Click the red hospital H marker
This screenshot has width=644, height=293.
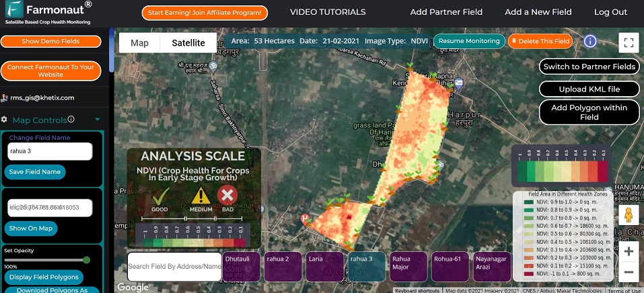(x=305, y=218)
